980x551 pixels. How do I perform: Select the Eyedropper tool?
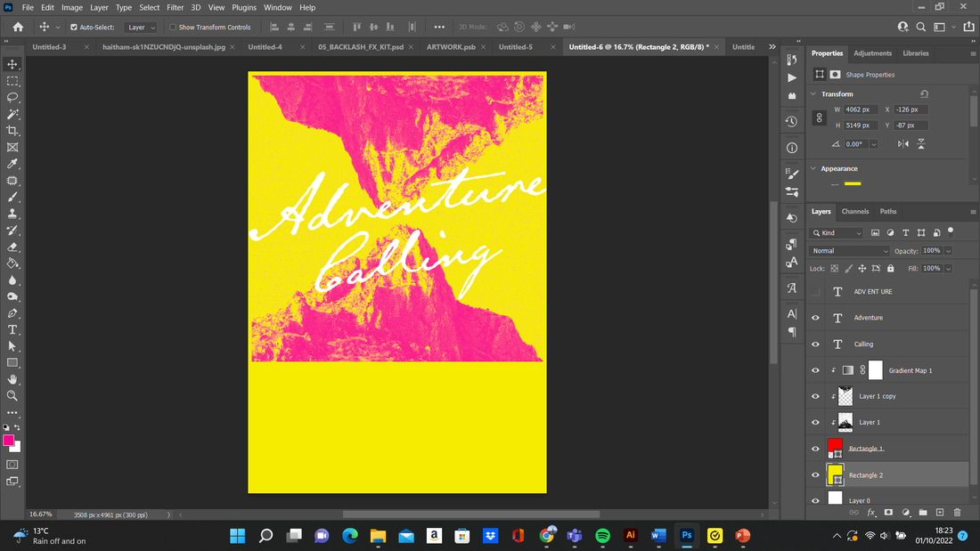click(x=12, y=164)
